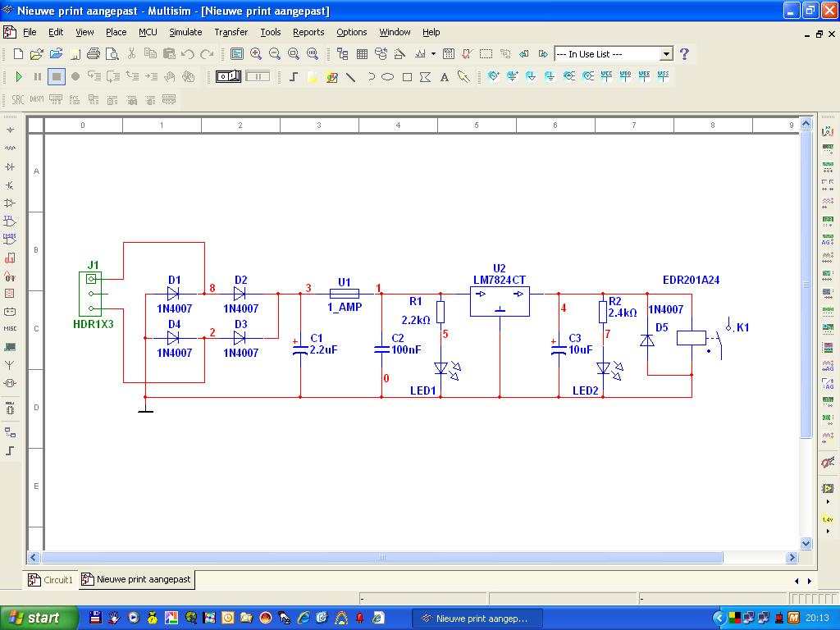Expand the In Use List dropdown
The image size is (840, 630).
[x=666, y=54]
